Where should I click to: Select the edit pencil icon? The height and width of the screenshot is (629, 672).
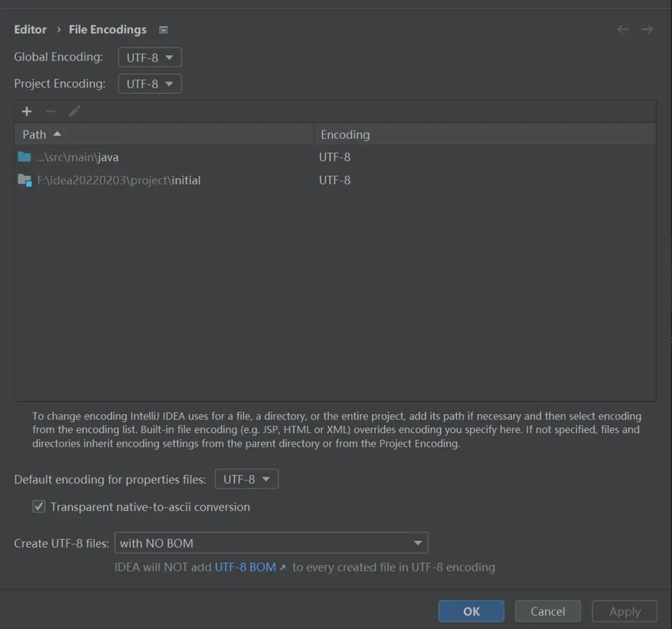click(74, 111)
